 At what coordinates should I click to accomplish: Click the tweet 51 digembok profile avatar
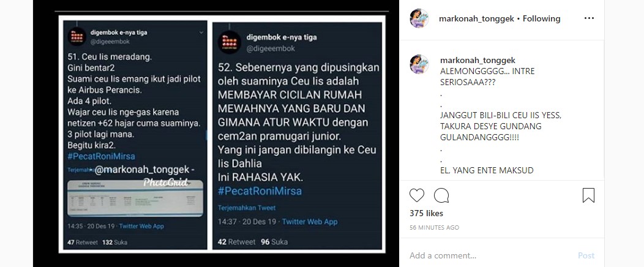tap(77, 37)
